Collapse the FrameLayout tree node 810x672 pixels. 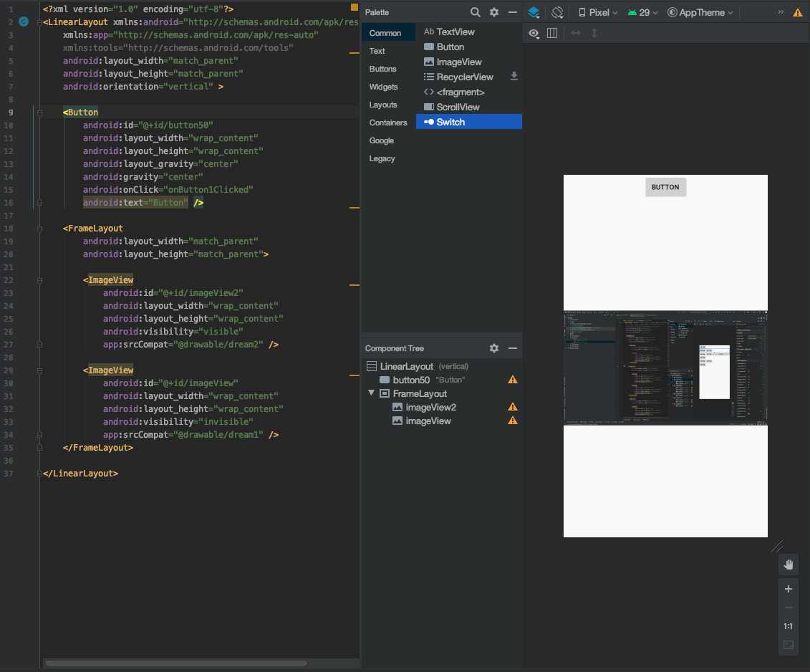click(371, 393)
